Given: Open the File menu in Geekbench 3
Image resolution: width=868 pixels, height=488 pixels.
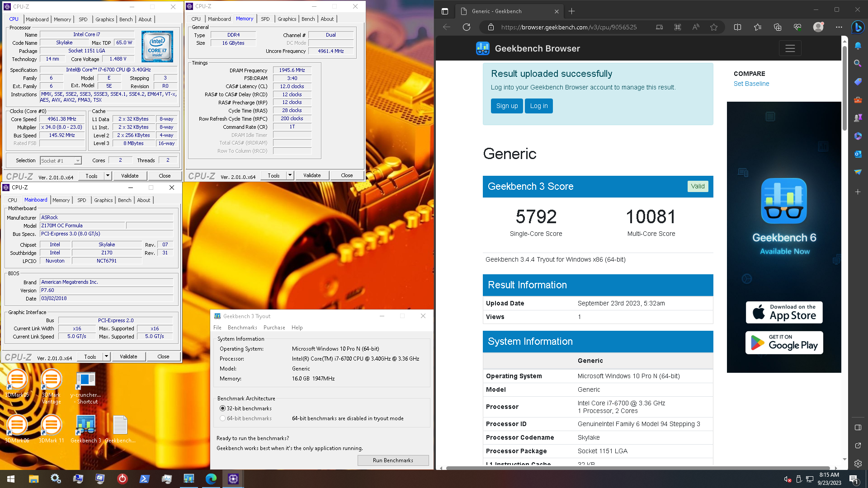Looking at the screenshot, I should (x=217, y=328).
